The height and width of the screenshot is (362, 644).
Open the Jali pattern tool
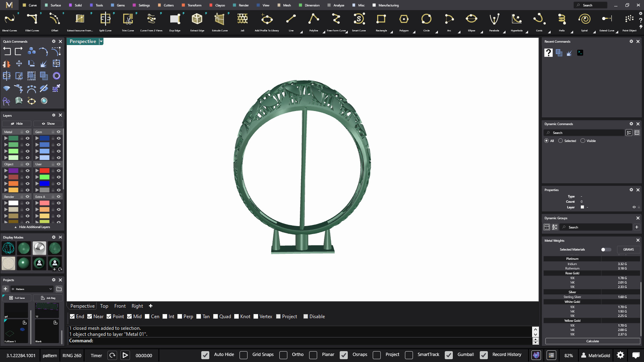pyautogui.click(x=242, y=22)
